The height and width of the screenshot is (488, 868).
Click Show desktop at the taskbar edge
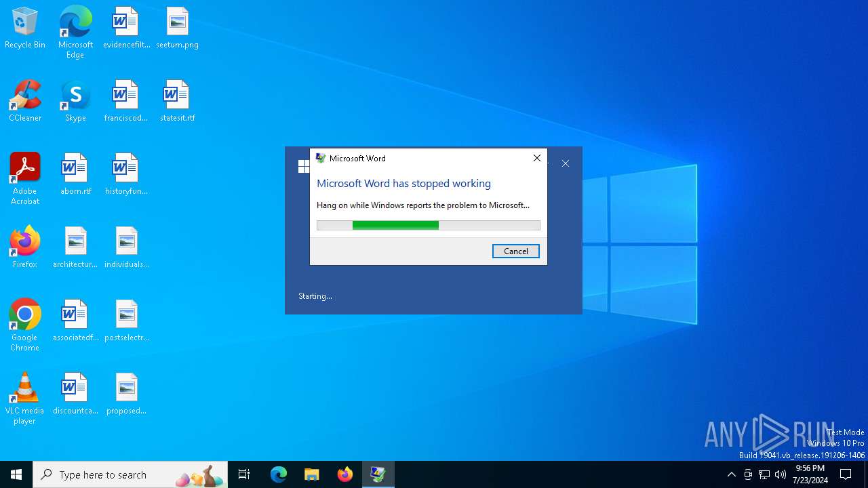pos(866,474)
